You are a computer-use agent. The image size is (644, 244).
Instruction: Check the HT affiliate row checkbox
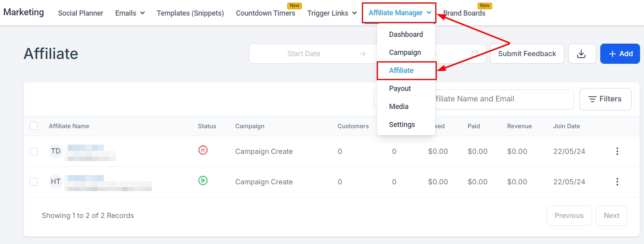(x=34, y=181)
